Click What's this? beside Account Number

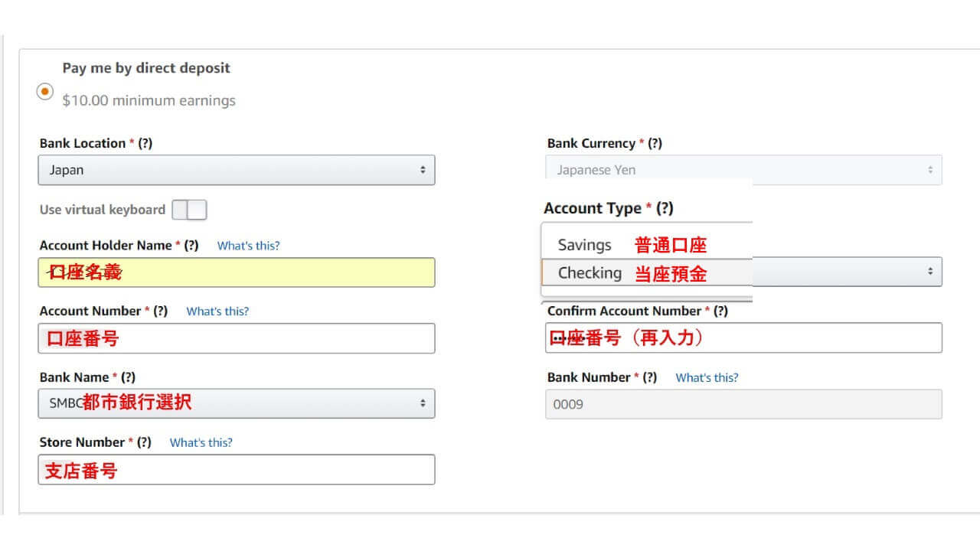pyautogui.click(x=217, y=311)
